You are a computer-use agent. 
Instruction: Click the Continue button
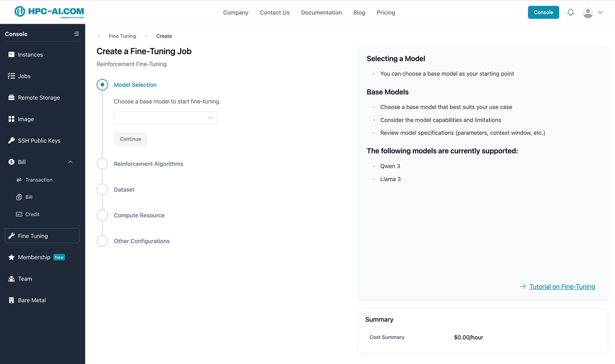[x=130, y=139]
